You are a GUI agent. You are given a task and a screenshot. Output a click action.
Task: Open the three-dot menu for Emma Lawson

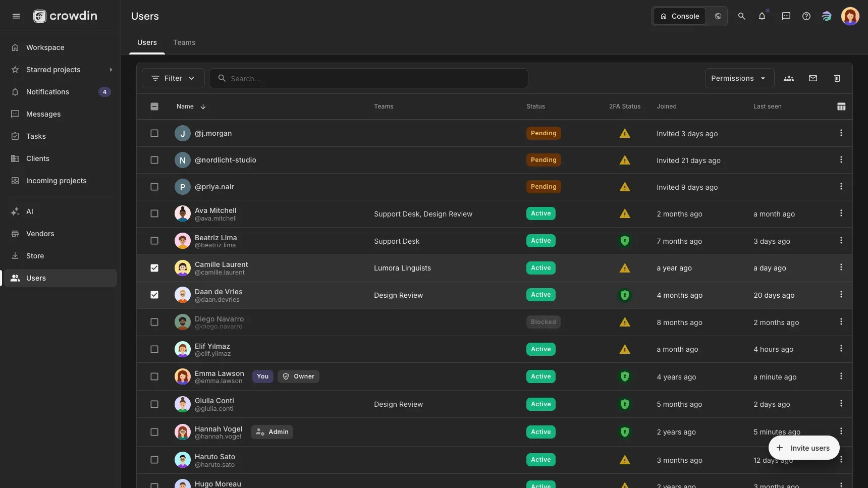(841, 376)
